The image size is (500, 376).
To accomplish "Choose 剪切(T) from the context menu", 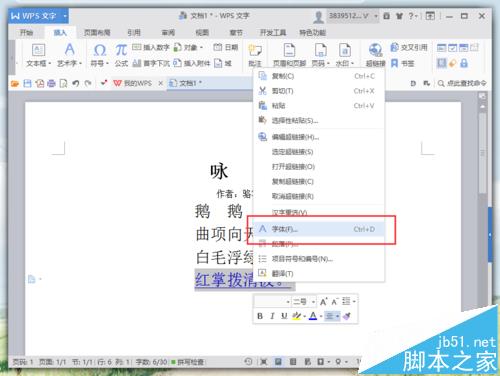I will pos(319,91).
